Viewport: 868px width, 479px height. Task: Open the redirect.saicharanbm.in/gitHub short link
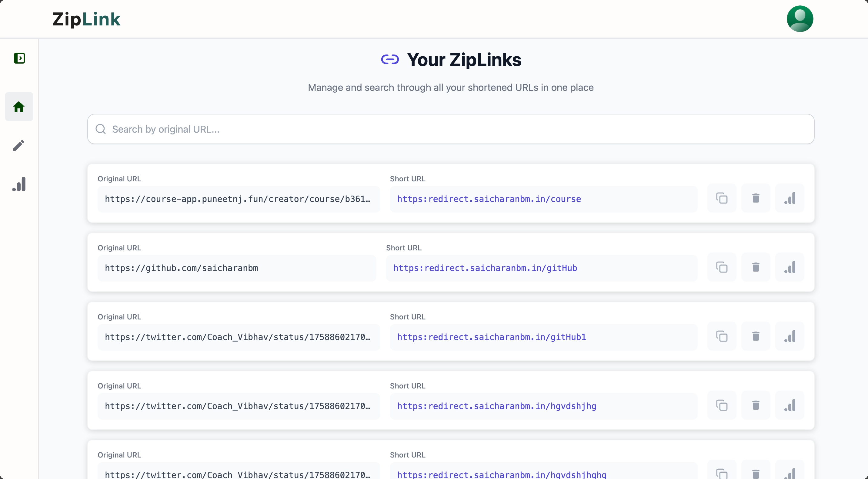[x=485, y=268]
